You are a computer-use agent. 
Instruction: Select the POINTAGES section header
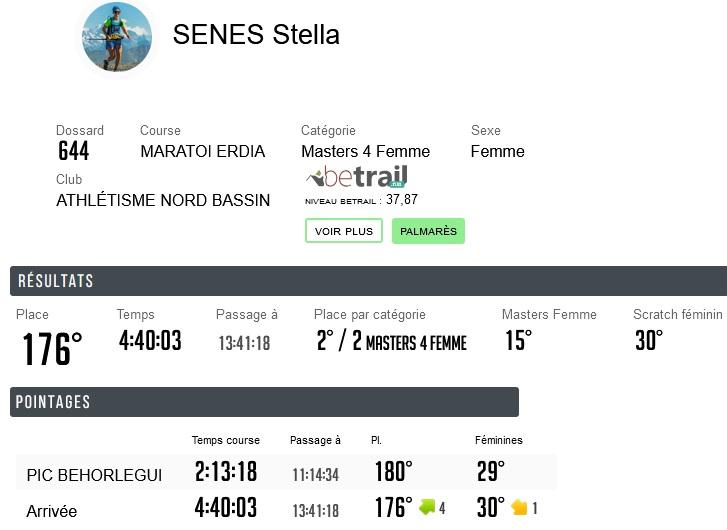264,402
